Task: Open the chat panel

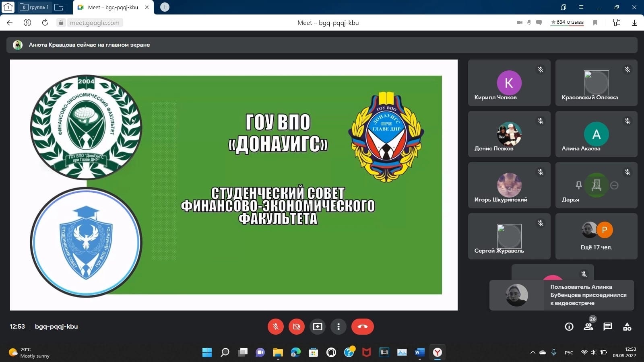Action: pos(608,327)
